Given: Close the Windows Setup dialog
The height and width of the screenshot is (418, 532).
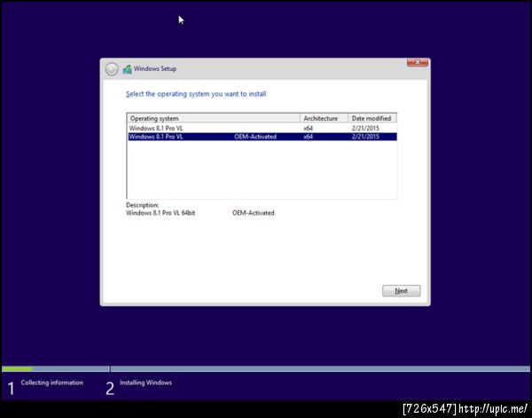Looking at the screenshot, I should pos(417,62).
